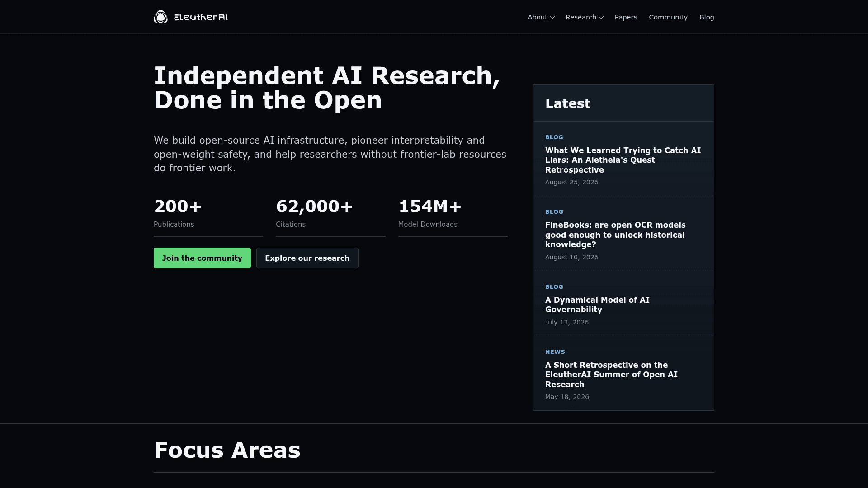The image size is (868, 488).
Task: Click the BLOG tag above FineBooks post
Action: [x=554, y=211]
